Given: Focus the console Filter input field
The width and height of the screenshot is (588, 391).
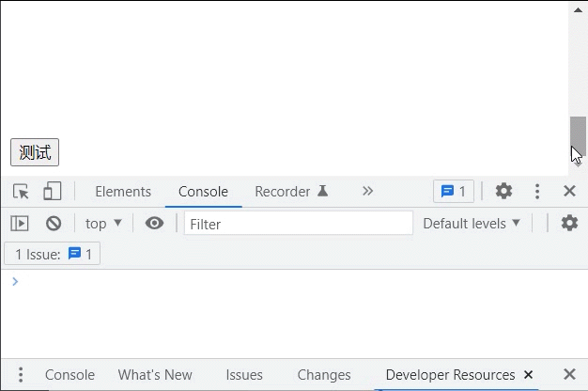Looking at the screenshot, I should (x=299, y=224).
